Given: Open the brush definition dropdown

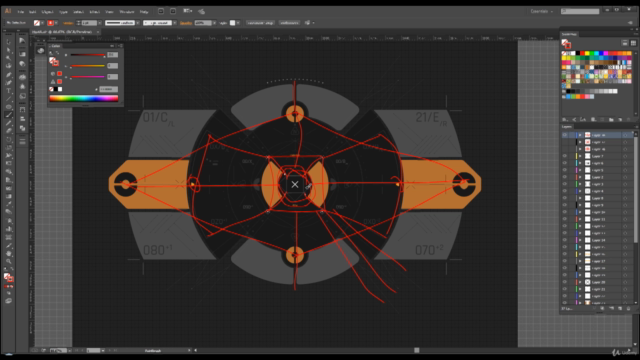Looking at the screenshot, I should [x=175, y=23].
